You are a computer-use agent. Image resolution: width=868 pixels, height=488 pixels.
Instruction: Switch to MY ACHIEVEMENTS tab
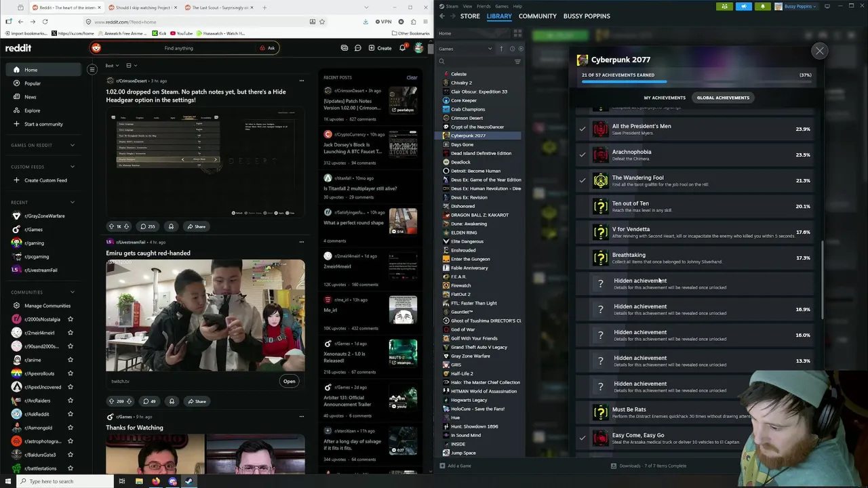pyautogui.click(x=665, y=98)
